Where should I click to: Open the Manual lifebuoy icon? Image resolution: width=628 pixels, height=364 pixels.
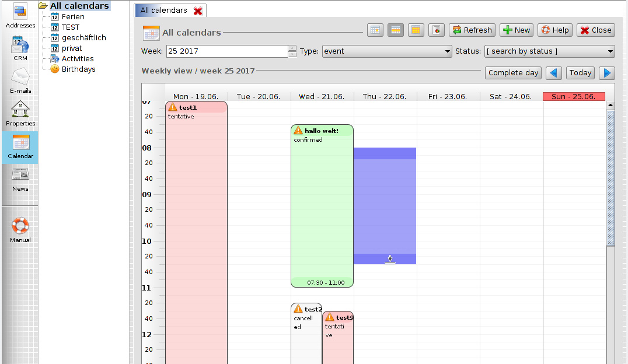(20, 230)
